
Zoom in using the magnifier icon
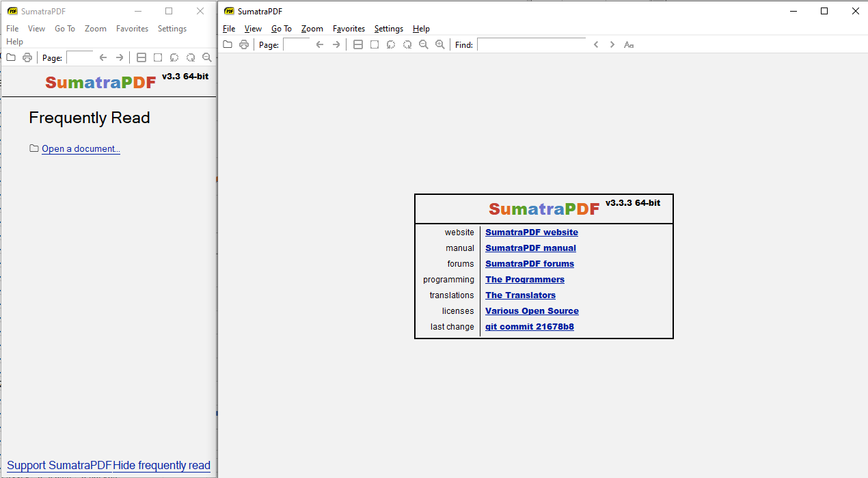click(440, 44)
